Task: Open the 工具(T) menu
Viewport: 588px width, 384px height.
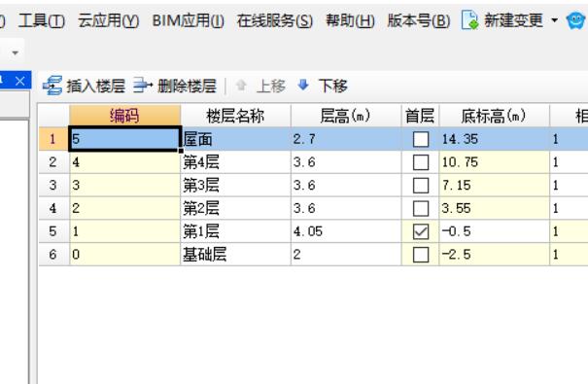Action: point(42,20)
